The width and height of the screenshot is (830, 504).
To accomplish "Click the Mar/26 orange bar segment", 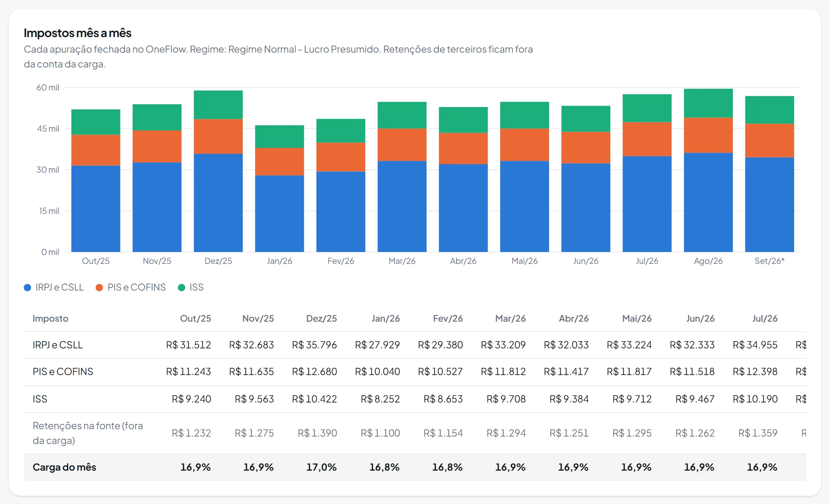I will [402, 145].
